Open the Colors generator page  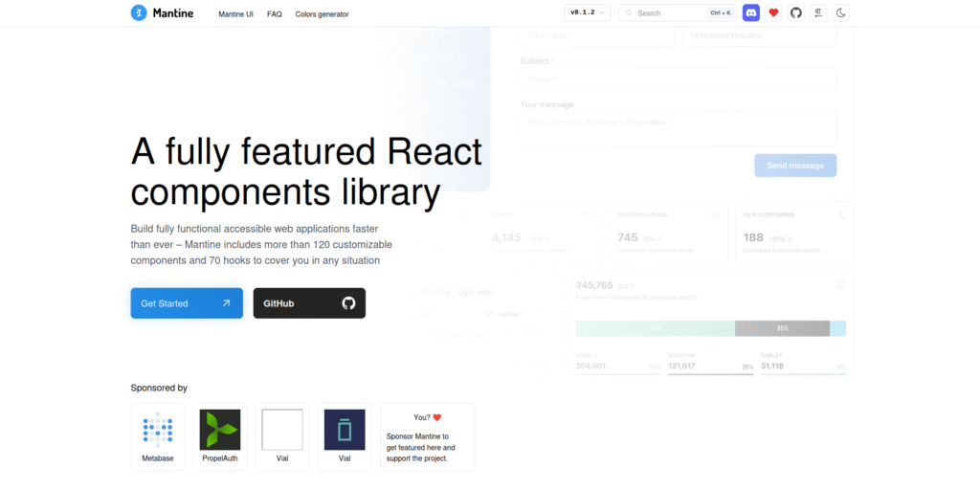[322, 13]
